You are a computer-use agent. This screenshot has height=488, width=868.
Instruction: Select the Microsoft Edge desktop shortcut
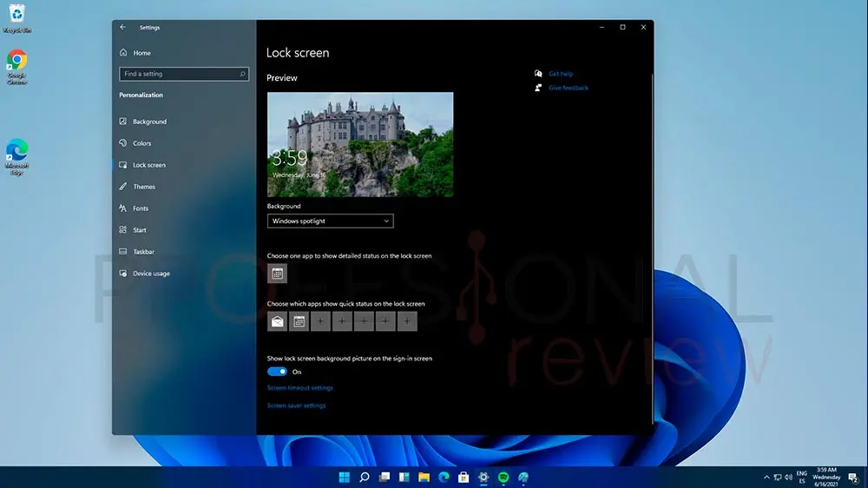[16, 157]
